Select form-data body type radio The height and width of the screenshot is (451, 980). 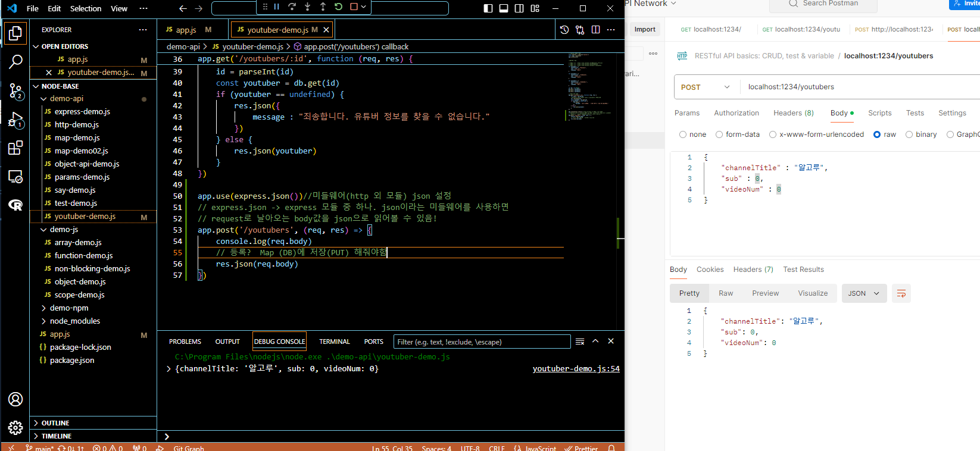pyautogui.click(x=719, y=134)
